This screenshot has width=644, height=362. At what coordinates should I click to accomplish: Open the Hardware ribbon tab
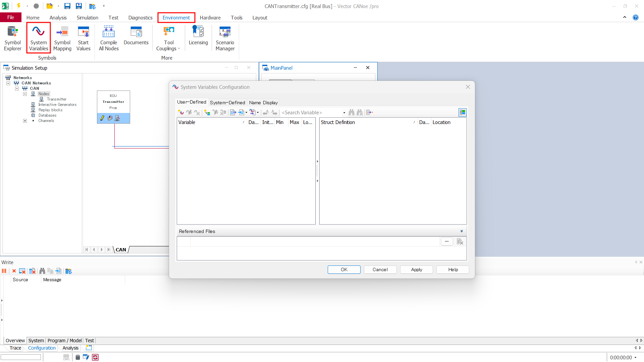(210, 17)
